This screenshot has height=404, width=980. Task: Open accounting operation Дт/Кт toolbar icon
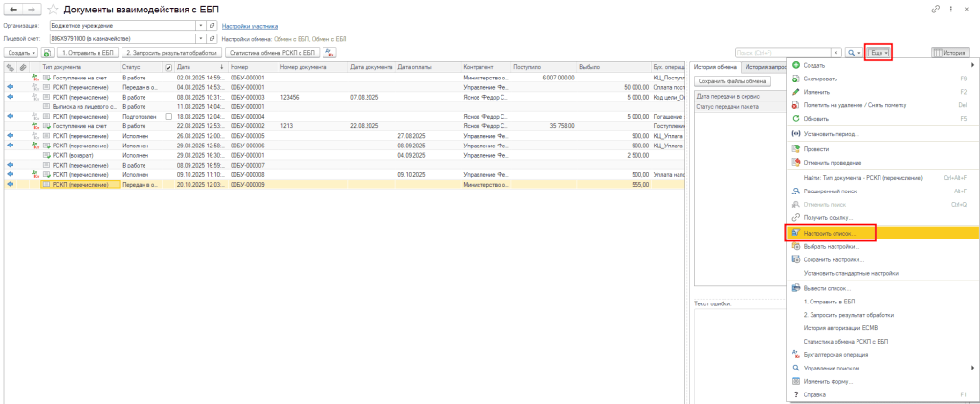(x=329, y=52)
